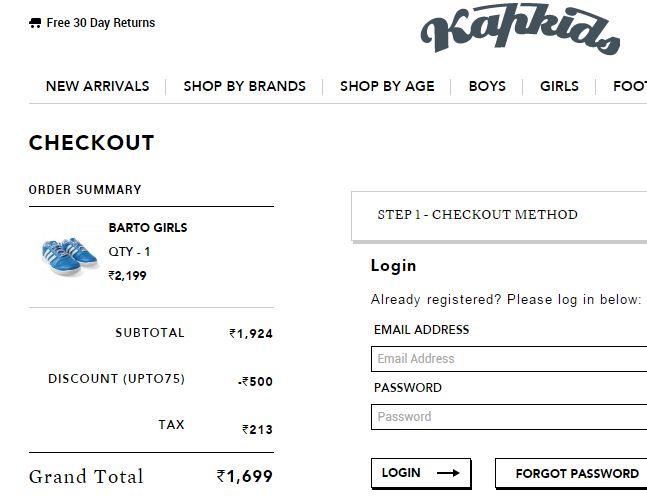This screenshot has width=647, height=496.
Task: Click the Kapkids logo
Action: [520, 30]
